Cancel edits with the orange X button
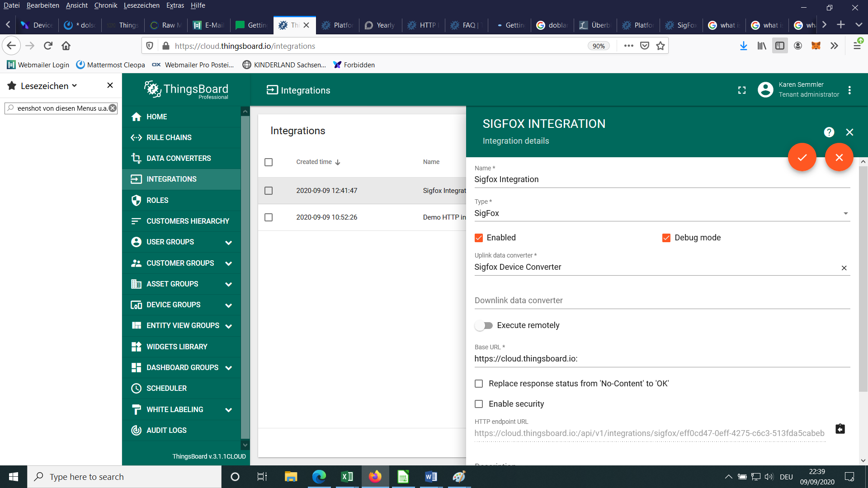This screenshot has height=488, width=868. 839,157
